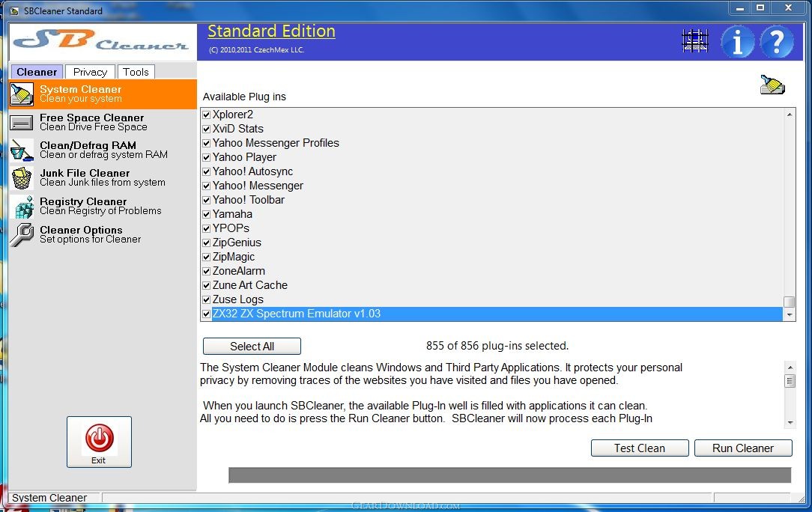812x512 pixels.
Task: Switch to the Cleaner tab
Action: [x=37, y=72]
